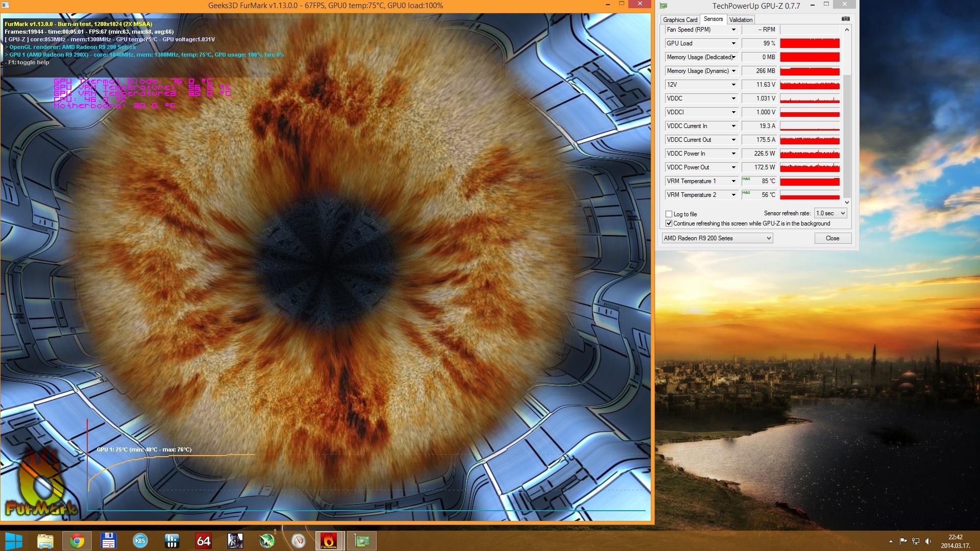The height and width of the screenshot is (551, 980).
Task: Switch to GPU-Z graphics card taskbar icon
Action: (x=362, y=541)
